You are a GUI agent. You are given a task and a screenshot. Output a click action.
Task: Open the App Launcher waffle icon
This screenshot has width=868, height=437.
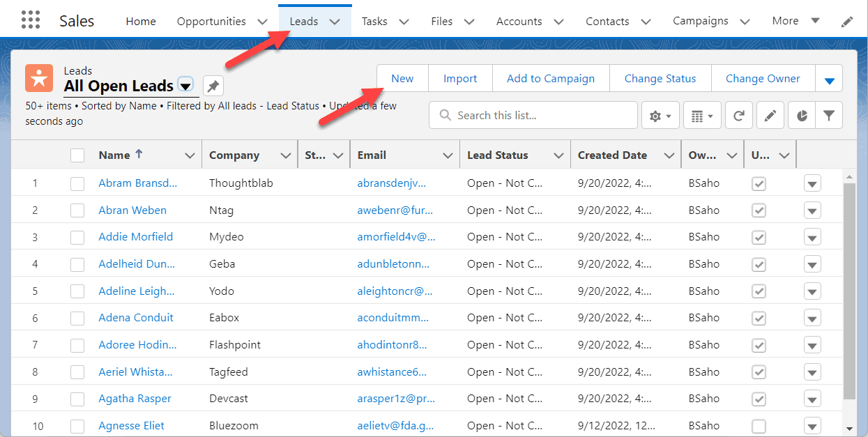coord(30,19)
